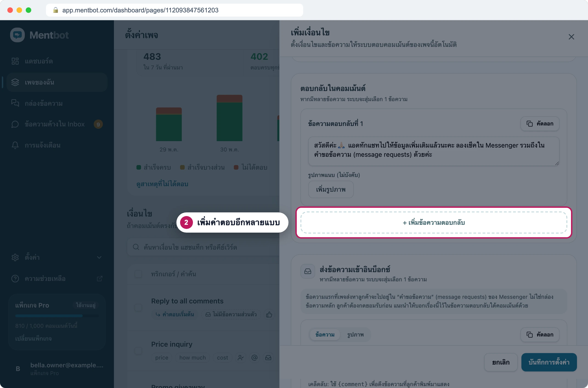The image size is (588, 388).
Task: Switch to the ข้อความ tab
Action: pos(325,334)
